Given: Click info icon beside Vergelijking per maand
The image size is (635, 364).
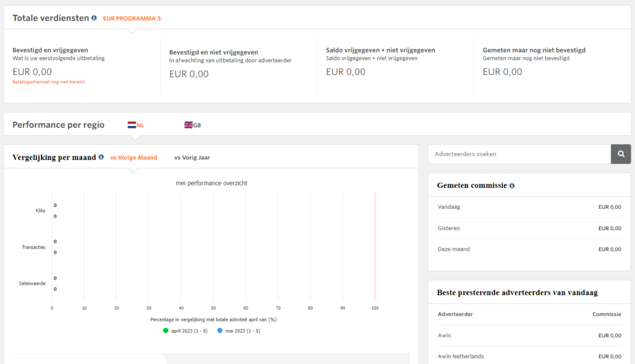Looking at the screenshot, I should tap(101, 157).
